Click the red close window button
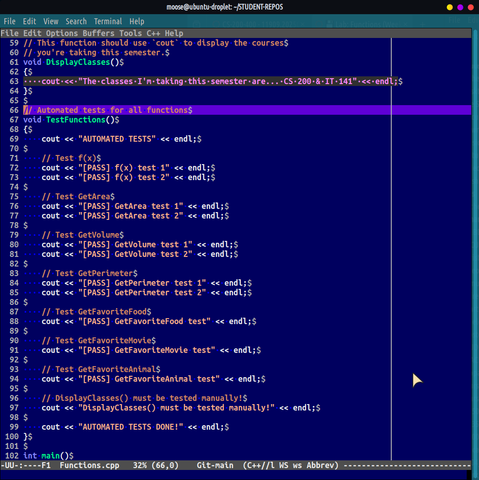This screenshot has height=480, width=479. 471,7
